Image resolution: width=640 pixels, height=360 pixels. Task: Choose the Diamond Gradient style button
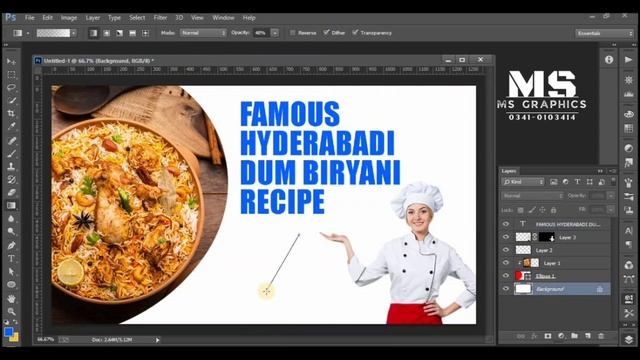tap(146, 33)
